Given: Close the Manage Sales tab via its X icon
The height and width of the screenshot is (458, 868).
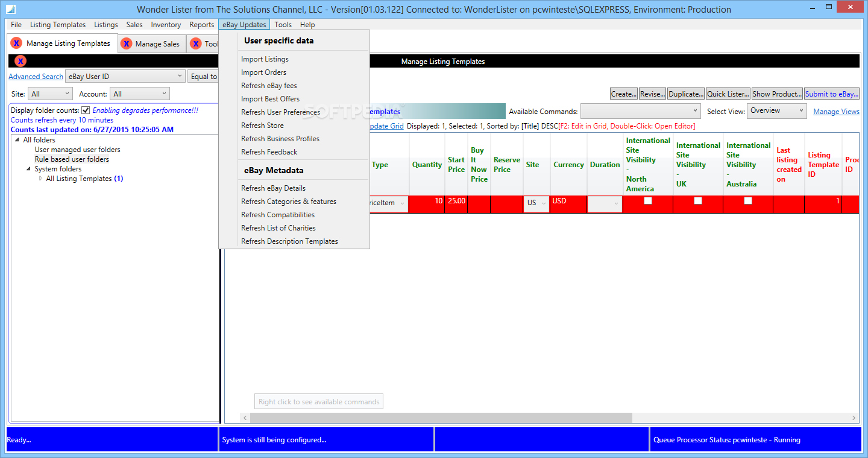Looking at the screenshot, I should (x=126, y=43).
